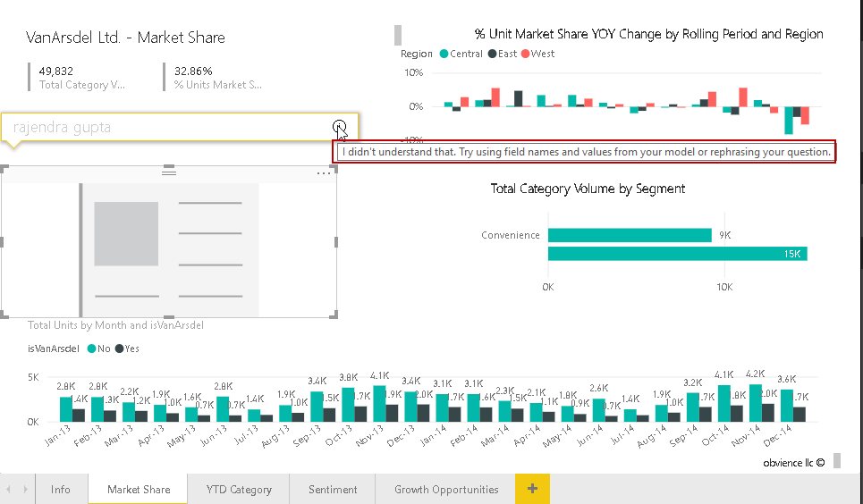This screenshot has height=504, width=863.
Task: Click the Central region legend marker
Action: tap(444, 54)
